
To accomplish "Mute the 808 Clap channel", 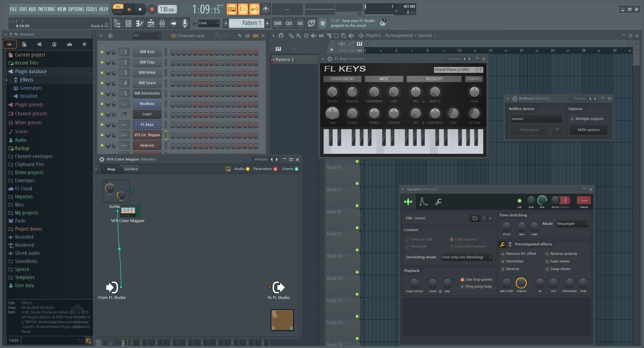I will tap(102, 62).
